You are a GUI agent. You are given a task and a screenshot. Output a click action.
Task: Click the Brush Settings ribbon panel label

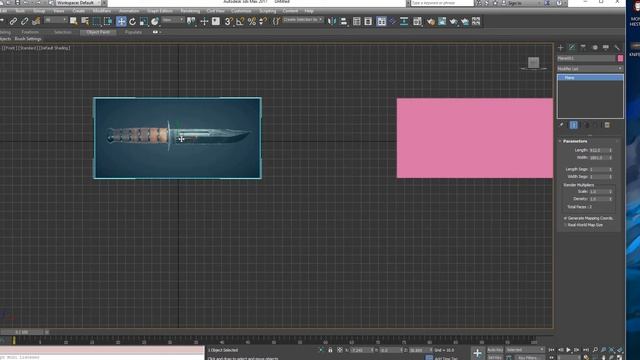coord(28,39)
